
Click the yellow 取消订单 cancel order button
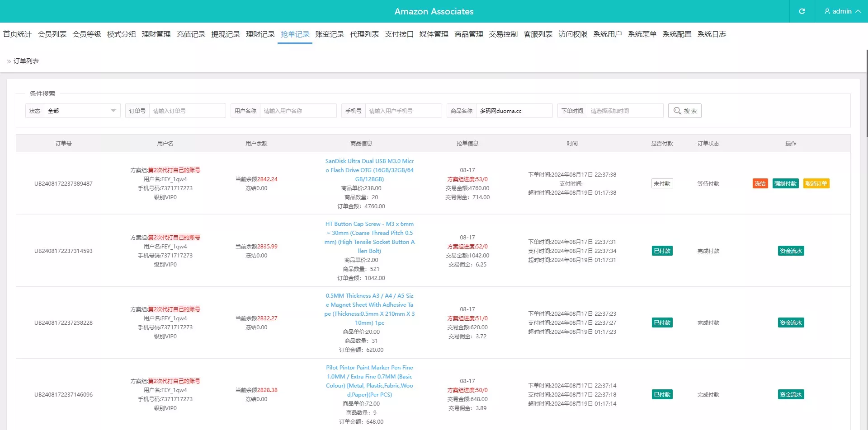816,184
